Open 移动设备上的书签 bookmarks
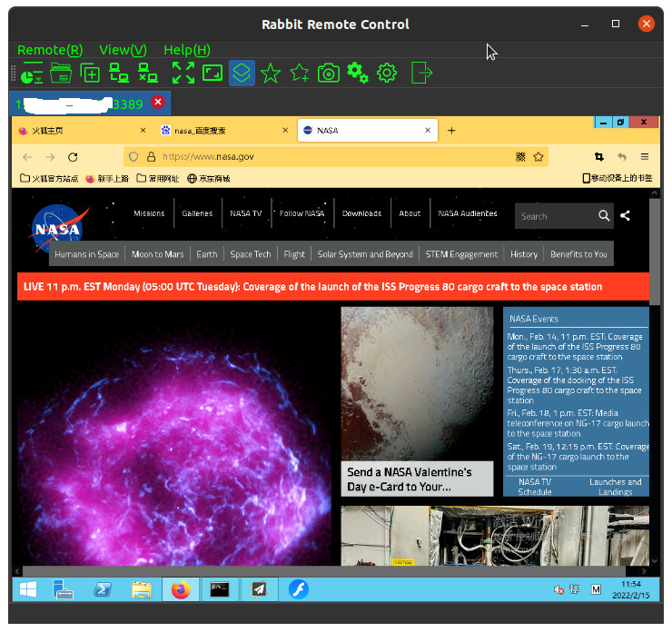This screenshot has height=632, width=672. click(x=618, y=178)
